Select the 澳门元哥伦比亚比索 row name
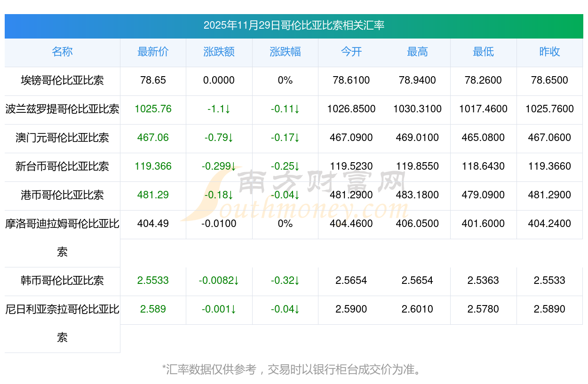This screenshot has height=384, width=588. pos(62,138)
